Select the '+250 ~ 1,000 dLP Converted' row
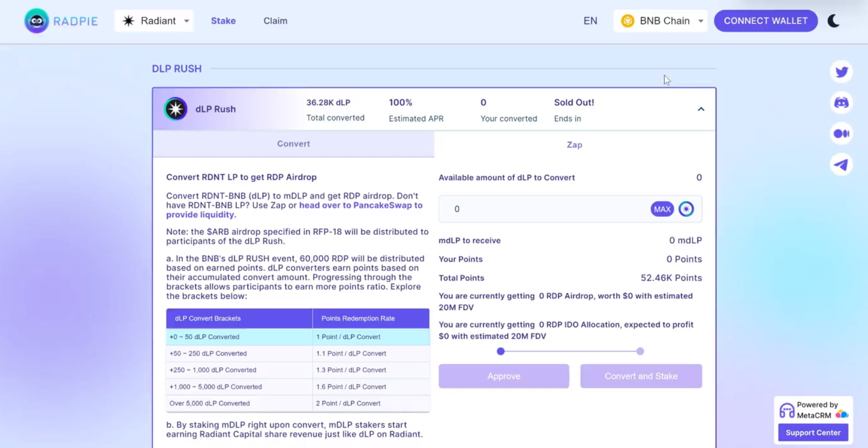 click(x=298, y=370)
